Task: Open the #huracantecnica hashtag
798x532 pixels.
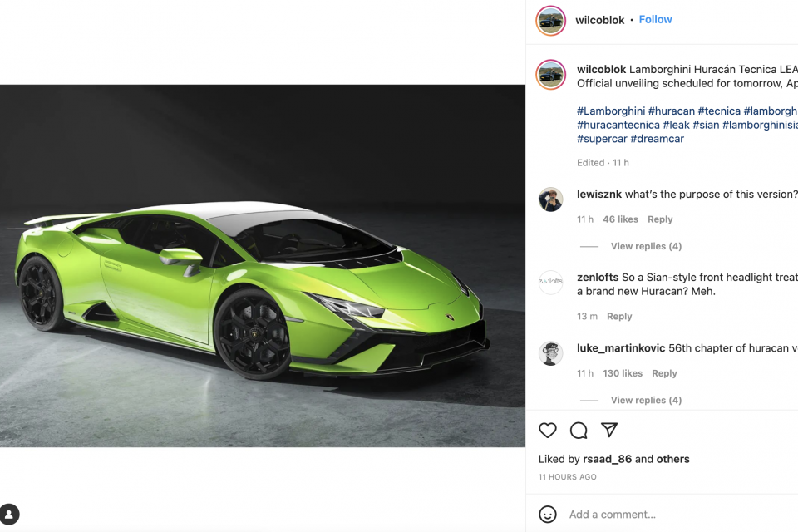Action: click(x=618, y=125)
